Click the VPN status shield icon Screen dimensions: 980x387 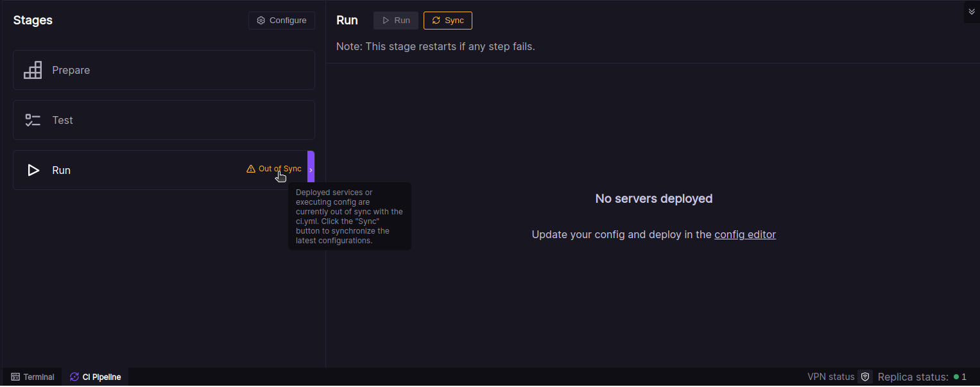(864, 377)
